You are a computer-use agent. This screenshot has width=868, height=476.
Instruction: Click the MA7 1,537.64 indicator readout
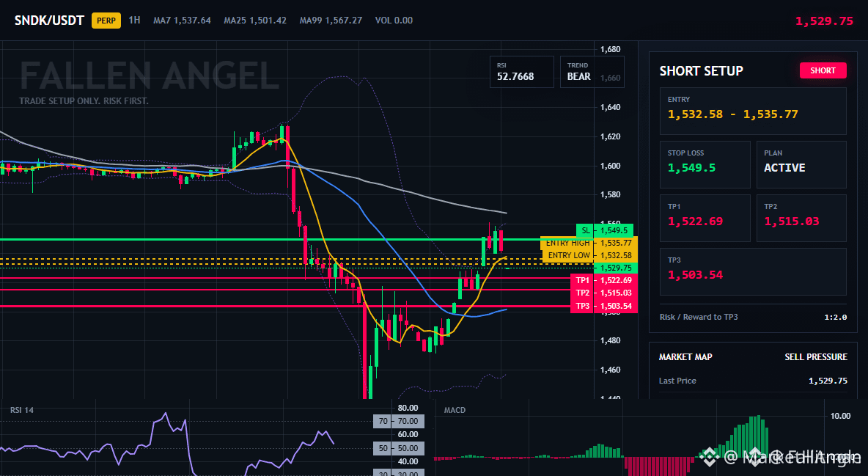click(182, 21)
